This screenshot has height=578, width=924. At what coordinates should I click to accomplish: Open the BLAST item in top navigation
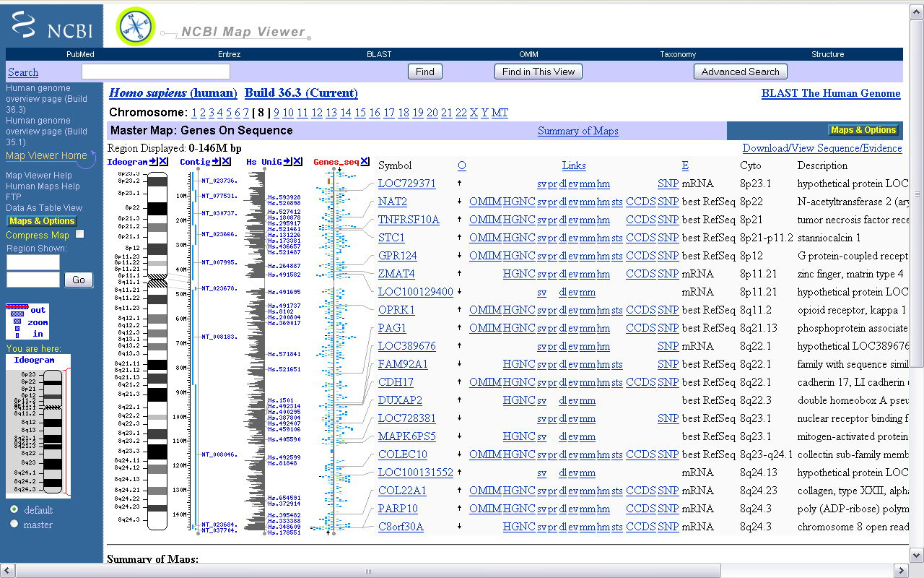click(x=379, y=54)
